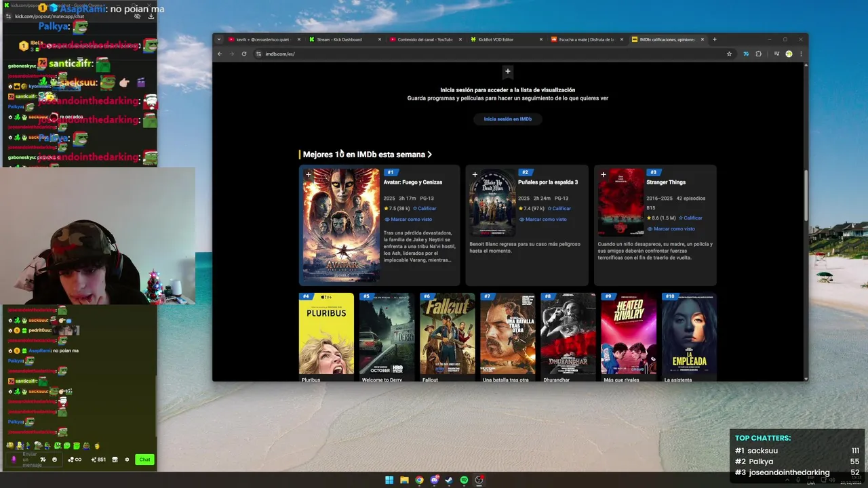
Task: Open the Windows Start menu
Action: click(x=389, y=480)
